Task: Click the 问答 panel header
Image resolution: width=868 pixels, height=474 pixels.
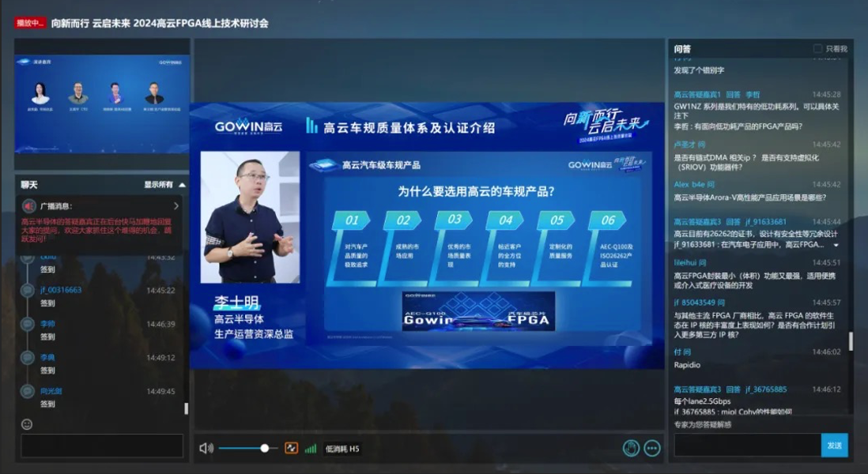Action: (x=682, y=49)
